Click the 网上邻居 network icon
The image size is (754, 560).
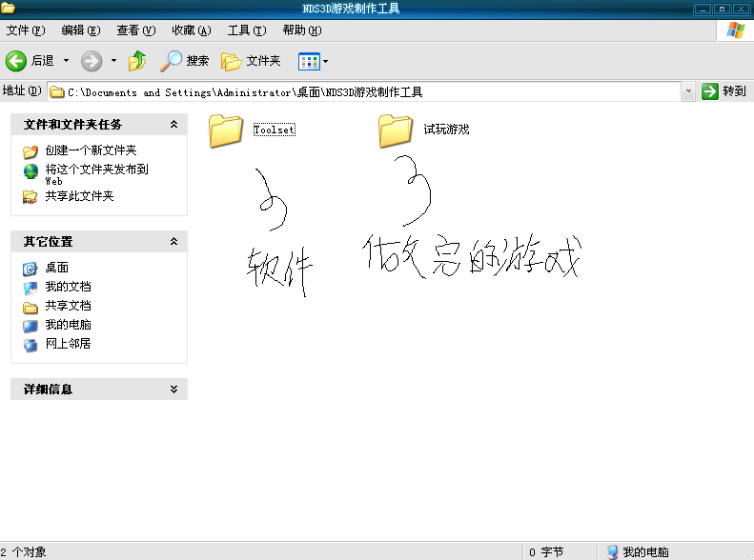(x=30, y=345)
